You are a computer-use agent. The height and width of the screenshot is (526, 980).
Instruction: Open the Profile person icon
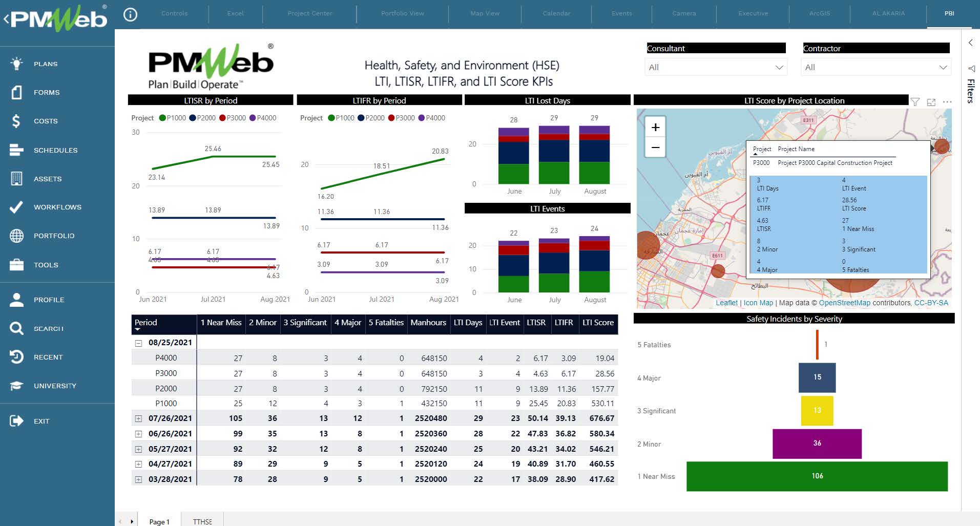point(16,300)
